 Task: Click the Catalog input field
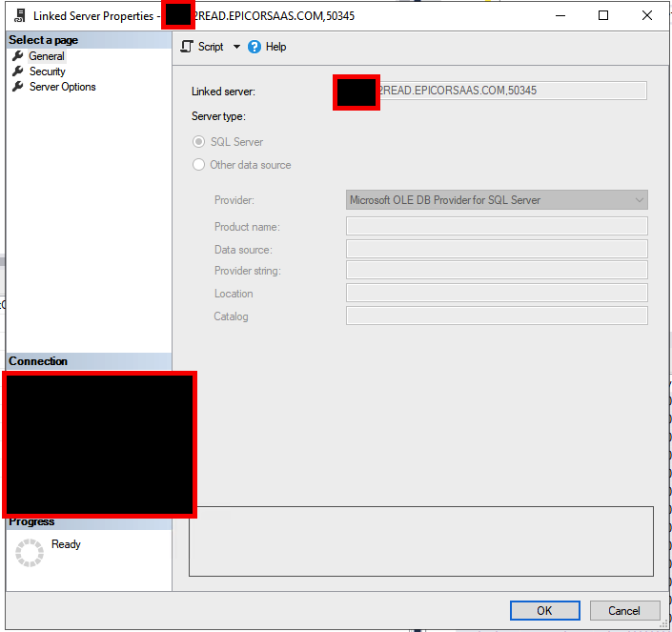[497, 316]
